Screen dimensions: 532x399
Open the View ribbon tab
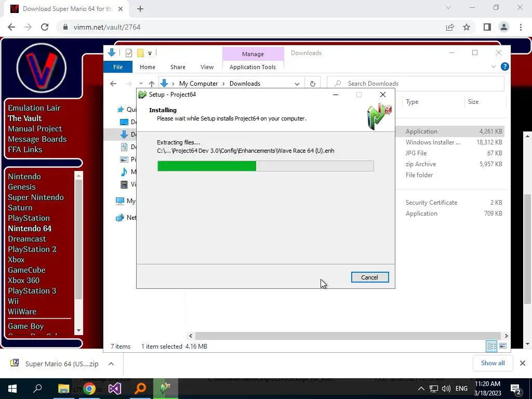207,67
